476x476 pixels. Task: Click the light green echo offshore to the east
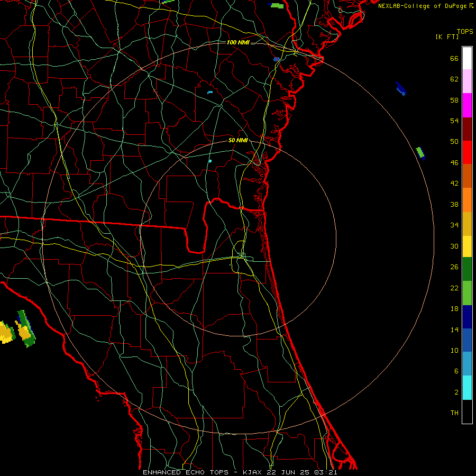419,151
